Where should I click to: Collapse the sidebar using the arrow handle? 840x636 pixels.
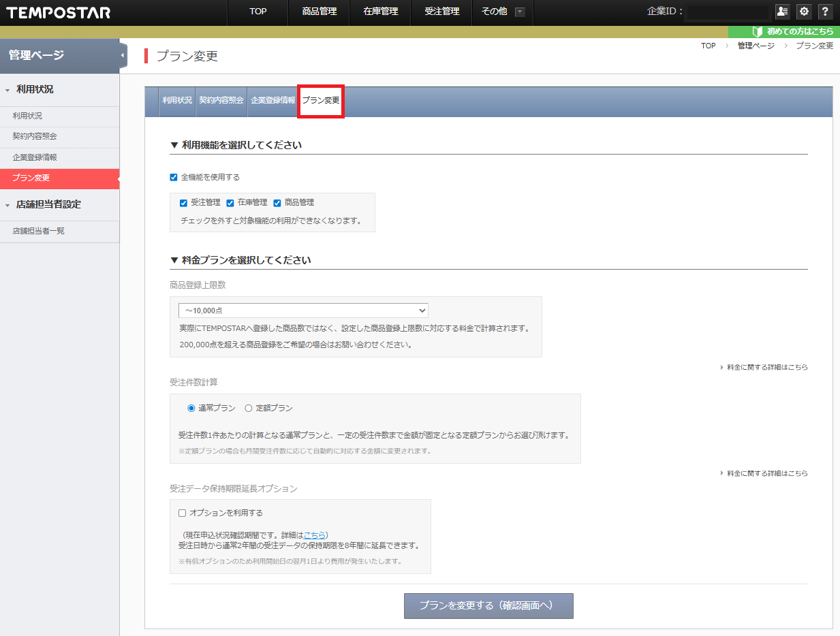point(123,55)
